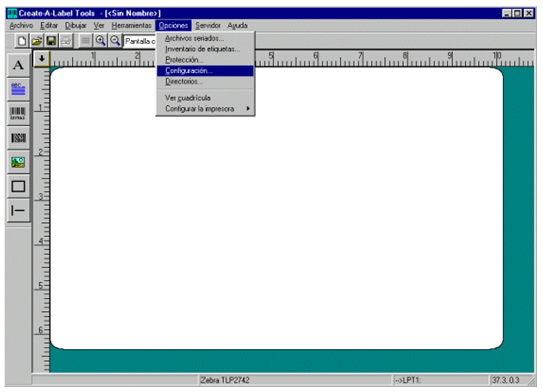Click Zebra TLP2742 in status bar

tap(225, 380)
